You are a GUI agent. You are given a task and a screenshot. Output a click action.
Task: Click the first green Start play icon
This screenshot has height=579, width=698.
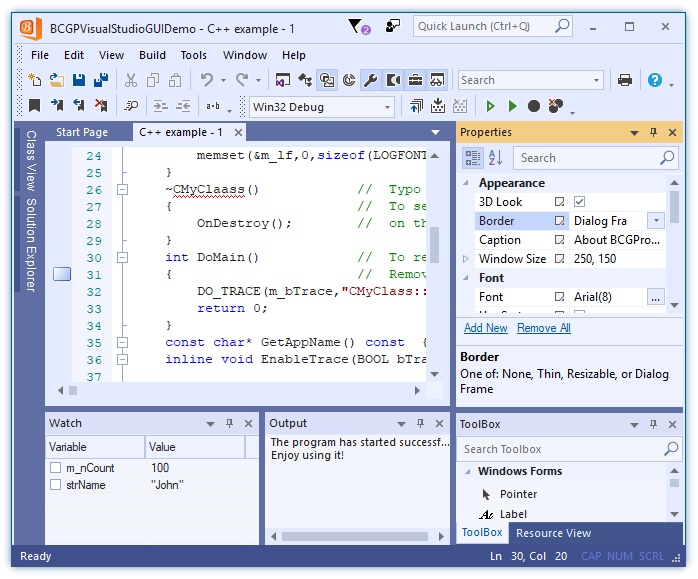490,106
